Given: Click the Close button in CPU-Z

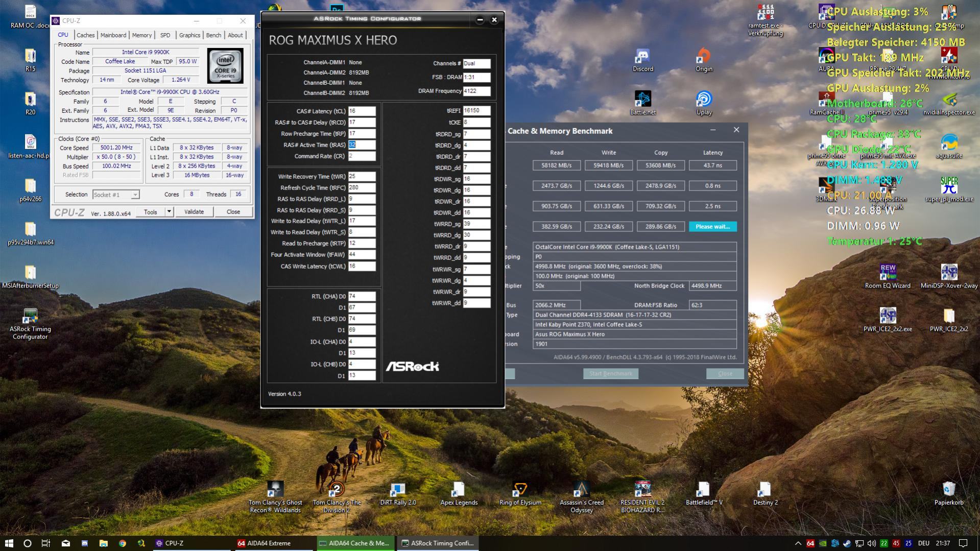Looking at the screenshot, I should tap(233, 212).
